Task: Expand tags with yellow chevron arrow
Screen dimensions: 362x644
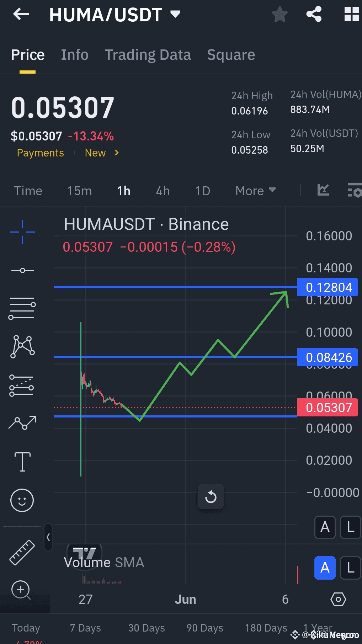Action: coord(116,153)
